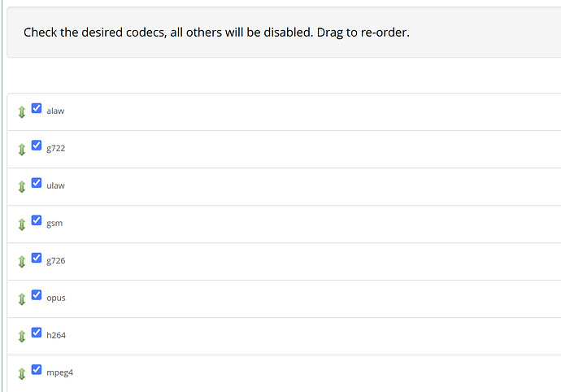Toggle the mpeg4 codec checkbox
The height and width of the screenshot is (392, 561).
[x=37, y=370]
